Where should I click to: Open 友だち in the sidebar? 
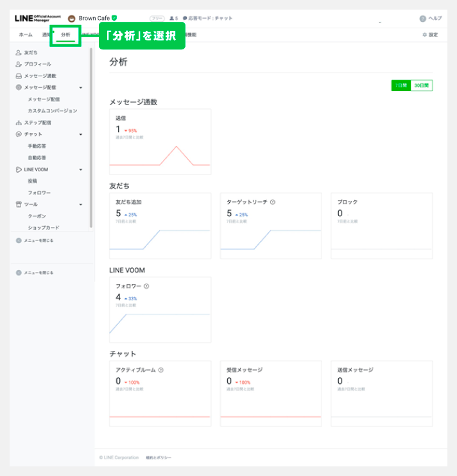pos(31,53)
